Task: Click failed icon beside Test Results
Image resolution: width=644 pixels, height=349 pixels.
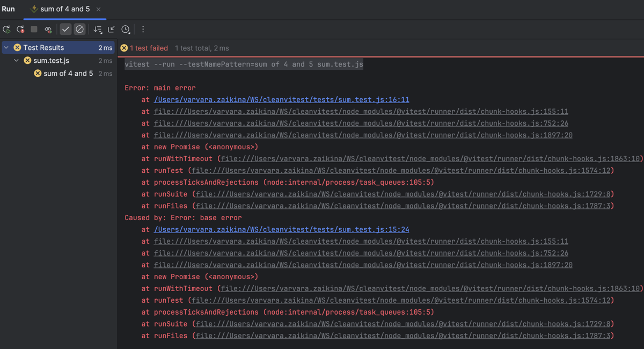Action: (17, 48)
